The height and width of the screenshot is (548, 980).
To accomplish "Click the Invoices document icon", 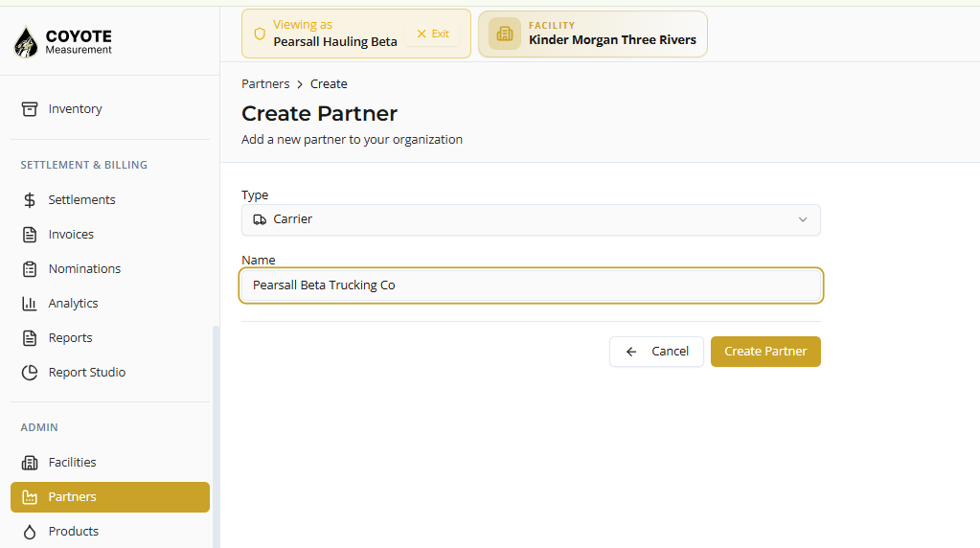I will tap(30, 235).
